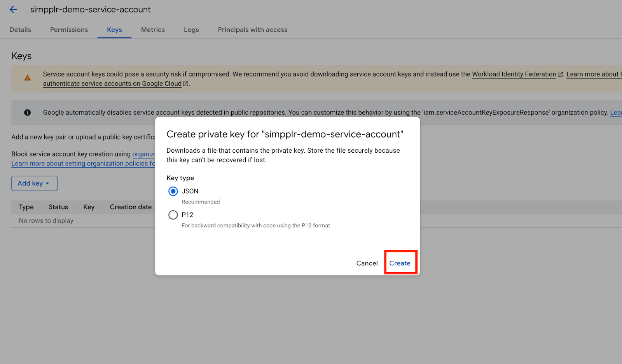Open the Workload Identity Federation link
Image resolution: width=622 pixels, height=364 pixels.
514,74
